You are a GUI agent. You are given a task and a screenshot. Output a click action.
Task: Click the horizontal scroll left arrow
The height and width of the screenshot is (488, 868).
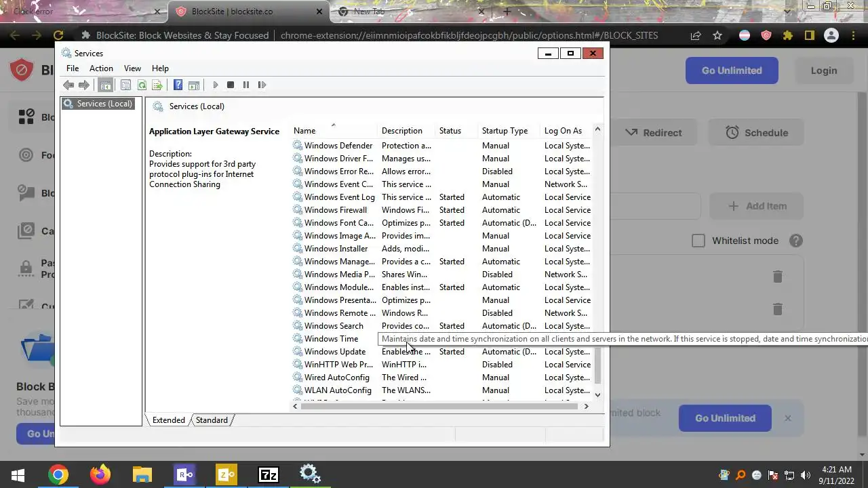(296, 406)
